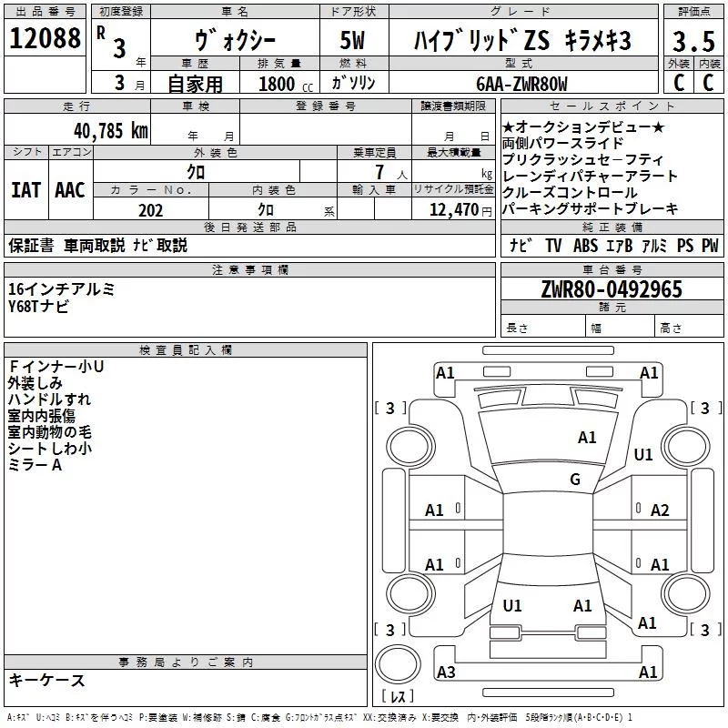The height and width of the screenshot is (728, 728).
Task: Click the door type value 5W
Action: point(353,40)
